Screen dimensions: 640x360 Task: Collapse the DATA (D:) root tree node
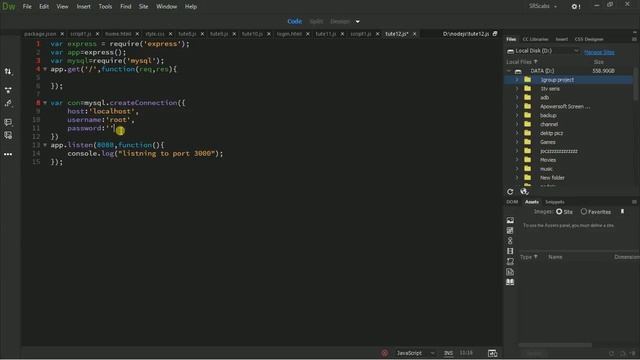tap(509, 71)
